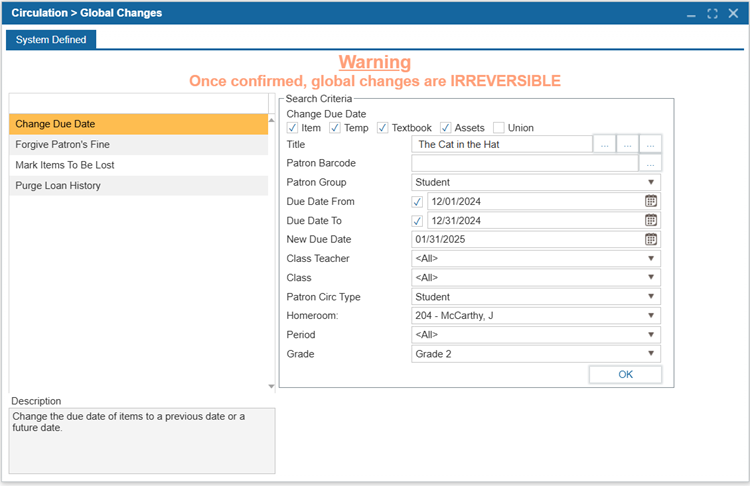Open calendar picker for Due Date From
Viewport: 750px width, 486px height.
coord(651,201)
